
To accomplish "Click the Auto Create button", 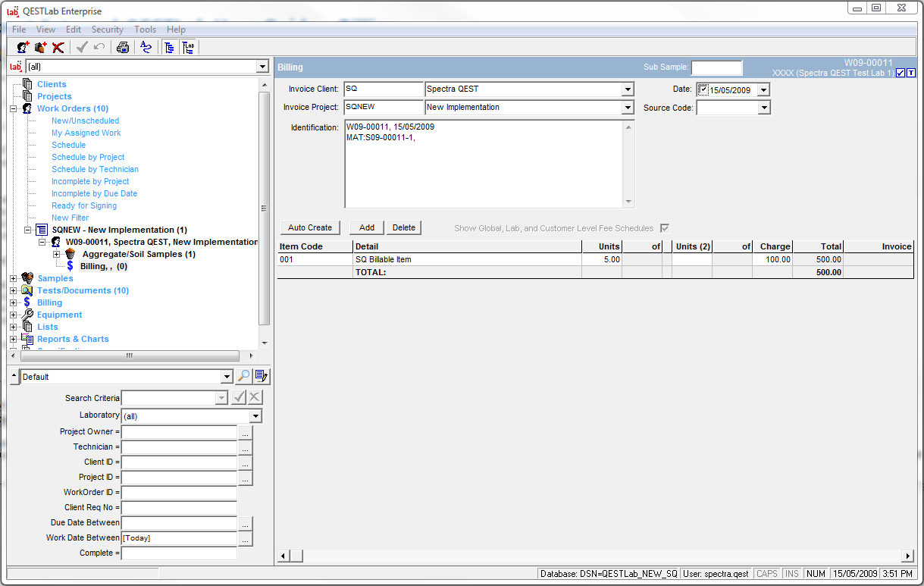I will [310, 227].
